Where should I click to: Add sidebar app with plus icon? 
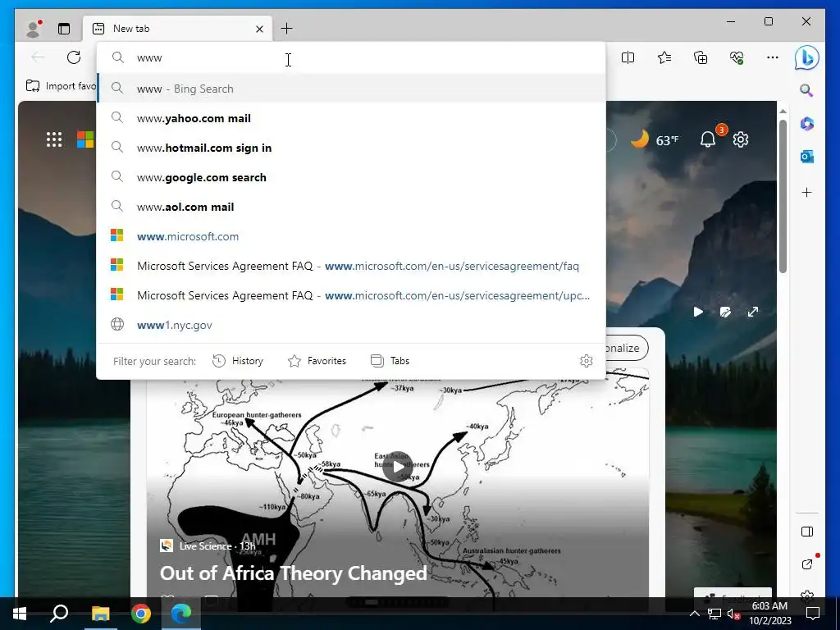click(807, 192)
